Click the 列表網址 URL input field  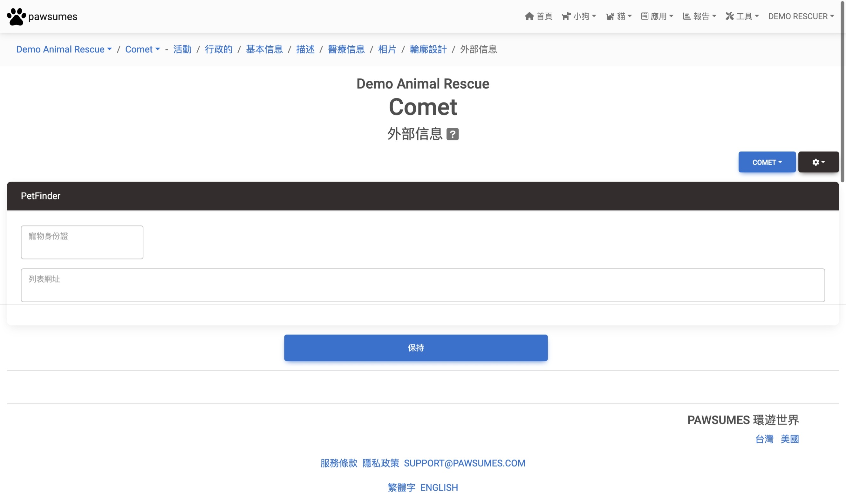pos(422,285)
